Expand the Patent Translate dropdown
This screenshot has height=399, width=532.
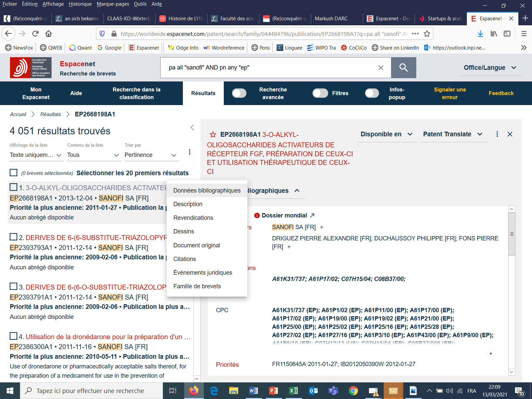(x=453, y=134)
